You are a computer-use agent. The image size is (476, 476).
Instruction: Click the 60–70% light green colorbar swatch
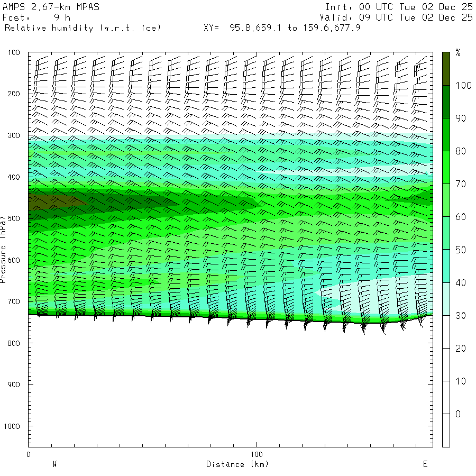pyautogui.click(x=446, y=200)
